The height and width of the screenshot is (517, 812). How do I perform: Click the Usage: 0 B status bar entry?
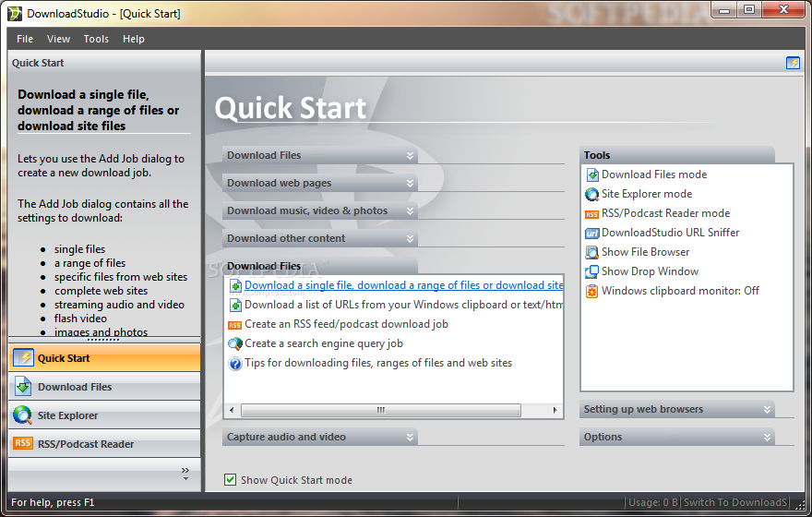coord(653,502)
